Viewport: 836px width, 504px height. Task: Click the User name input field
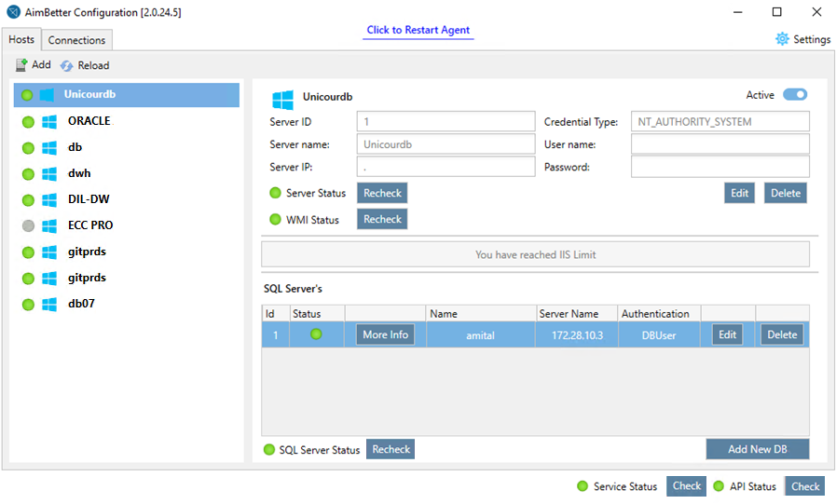pyautogui.click(x=720, y=144)
